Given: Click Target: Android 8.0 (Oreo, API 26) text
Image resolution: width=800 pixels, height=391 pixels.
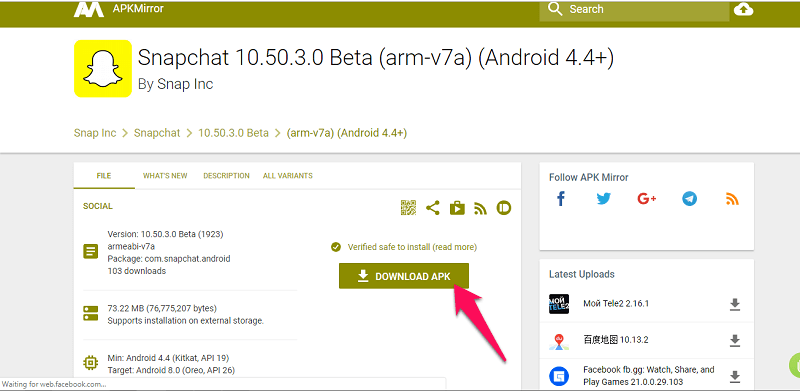Looking at the screenshot, I should click(x=171, y=370).
